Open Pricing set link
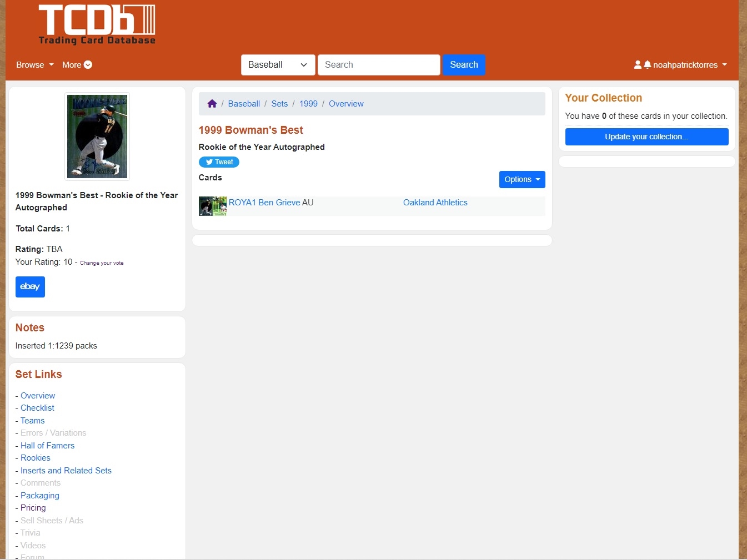Screen dimensions: 747x560 (33, 508)
